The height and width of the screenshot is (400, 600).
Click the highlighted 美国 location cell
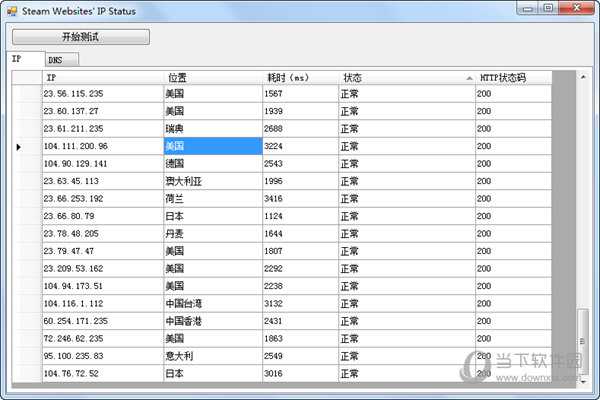coord(213,146)
